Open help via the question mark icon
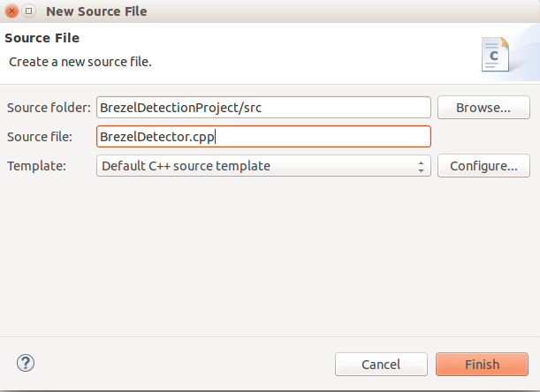This screenshot has height=392, width=540. coord(26,363)
